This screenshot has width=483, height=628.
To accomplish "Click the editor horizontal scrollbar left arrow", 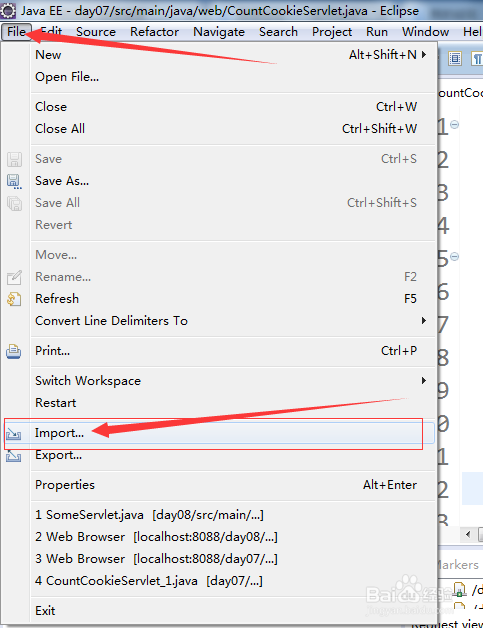I will pyautogui.click(x=468, y=534).
